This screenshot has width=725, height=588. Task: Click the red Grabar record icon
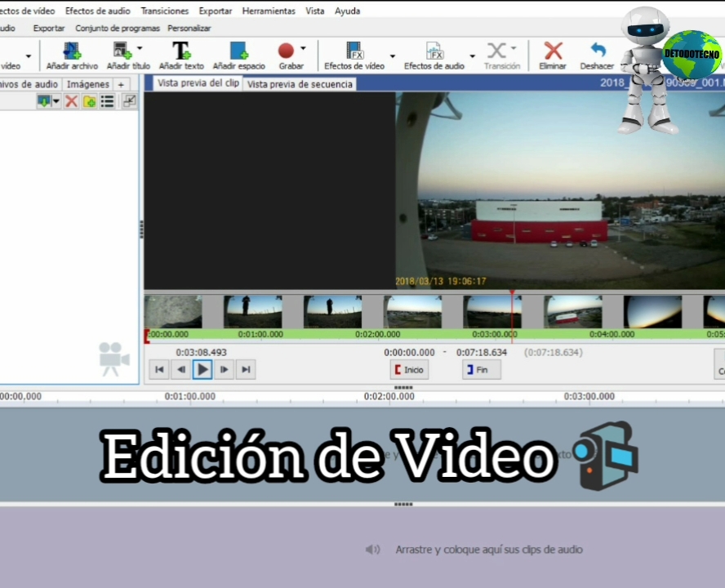click(x=287, y=51)
